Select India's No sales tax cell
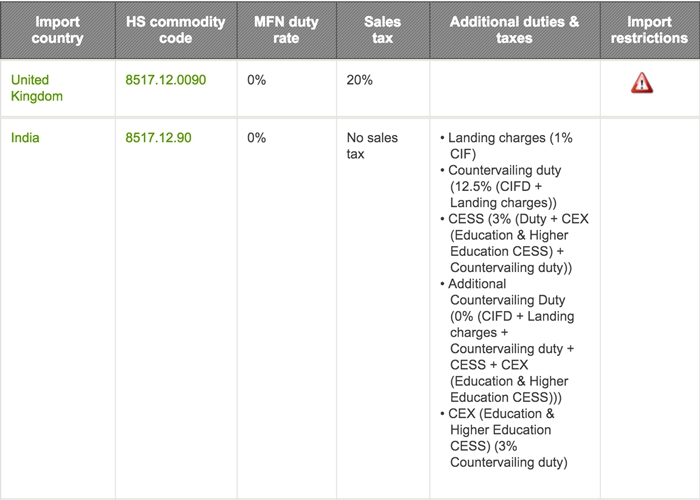The height and width of the screenshot is (500, 700). click(372, 146)
